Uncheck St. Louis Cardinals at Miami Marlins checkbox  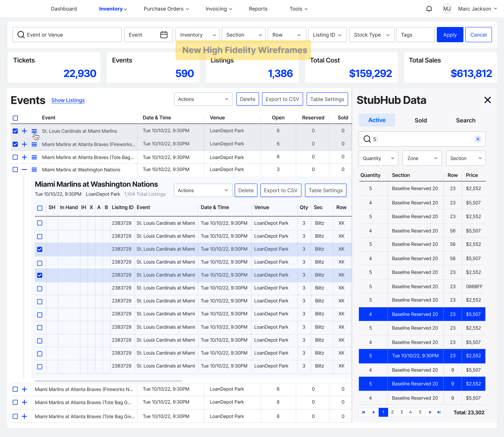pos(15,131)
